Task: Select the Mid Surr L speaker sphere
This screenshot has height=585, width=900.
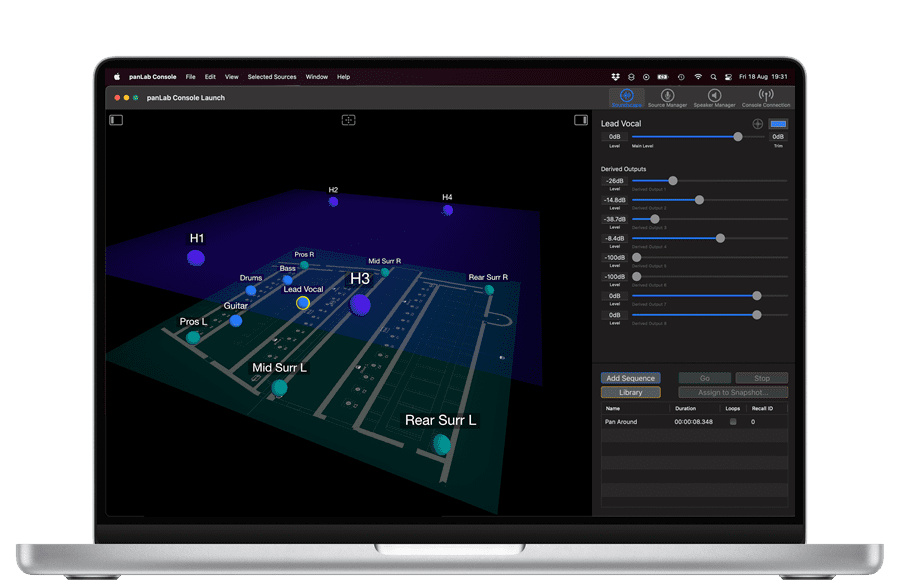Action: 280,388
